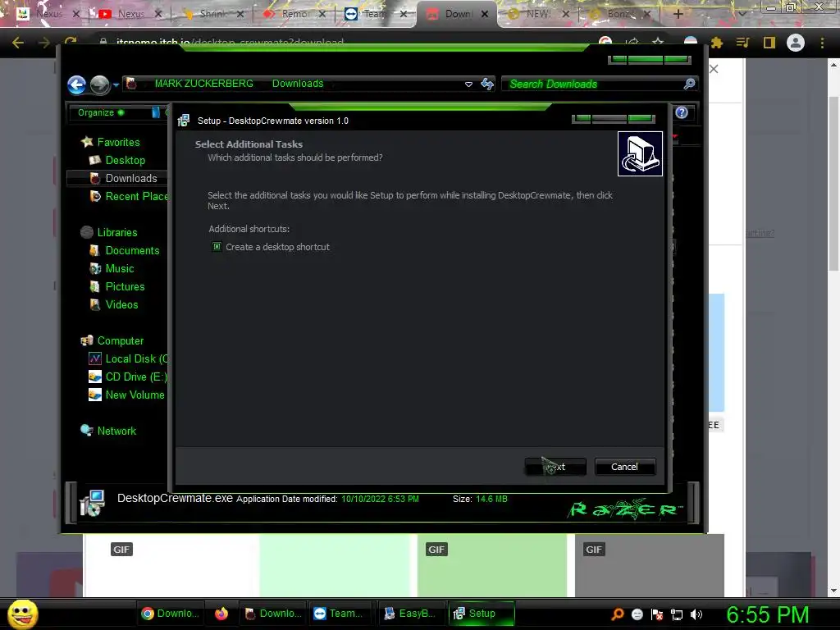Click the magnifier icon in Search Downloads
Image resolution: width=840 pixels, height=630 pixels.
click(689, 84)
